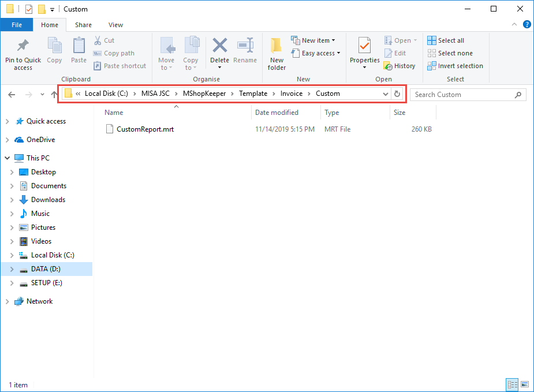Click the Properties checkmark icon
The height and width of the screenshot is (392, 534).
(x=364, y=46)
